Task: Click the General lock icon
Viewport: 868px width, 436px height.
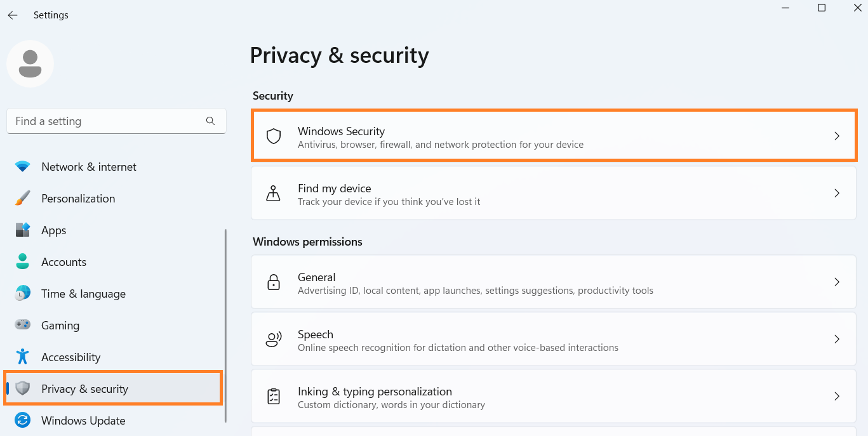Action: 274,282
